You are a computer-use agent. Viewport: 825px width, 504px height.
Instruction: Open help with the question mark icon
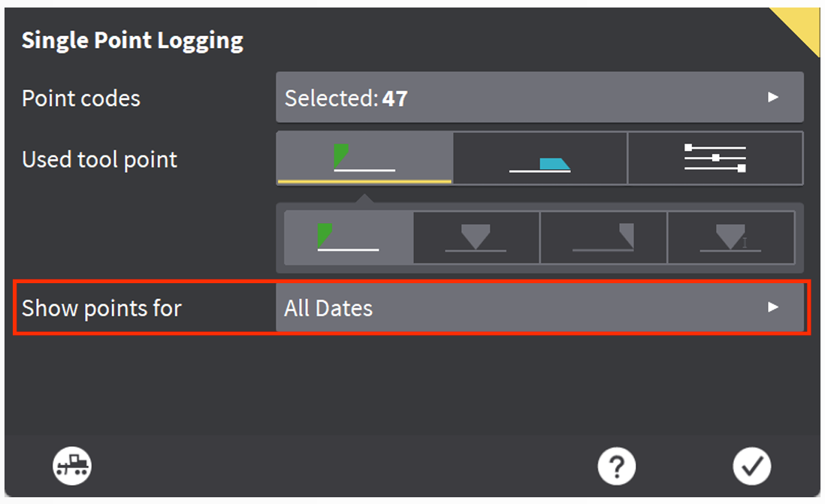click(x=616, y=466)
